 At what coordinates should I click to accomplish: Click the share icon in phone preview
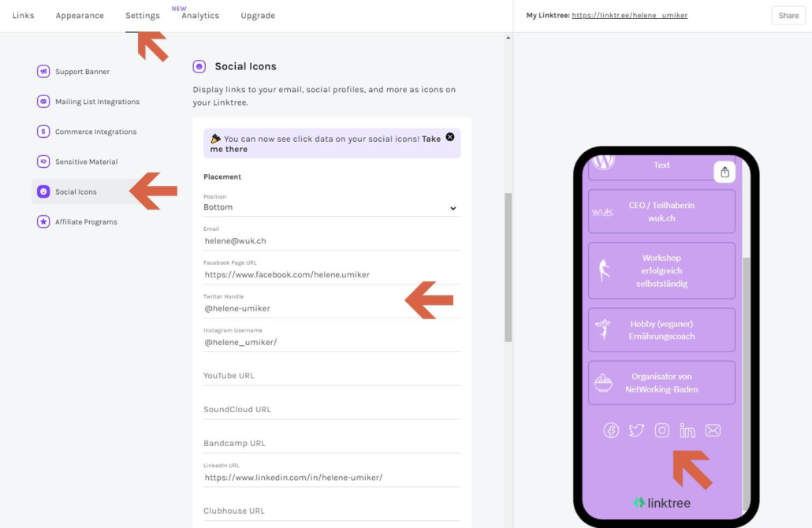click(x=724, y=172)
